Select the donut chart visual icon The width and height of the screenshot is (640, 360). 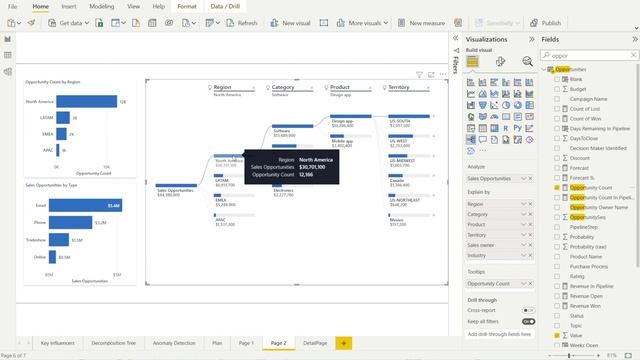[x=518, y=105]
